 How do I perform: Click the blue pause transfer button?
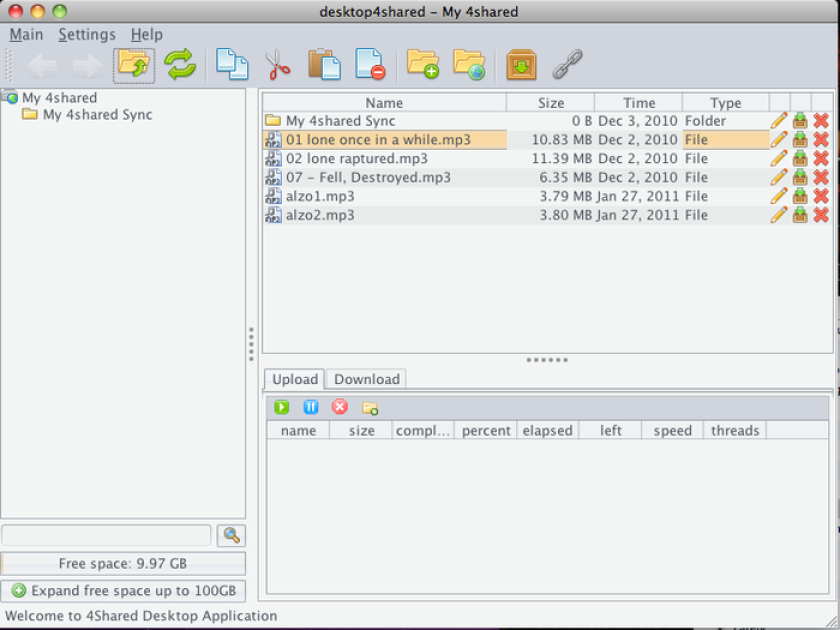coord(311,407)
